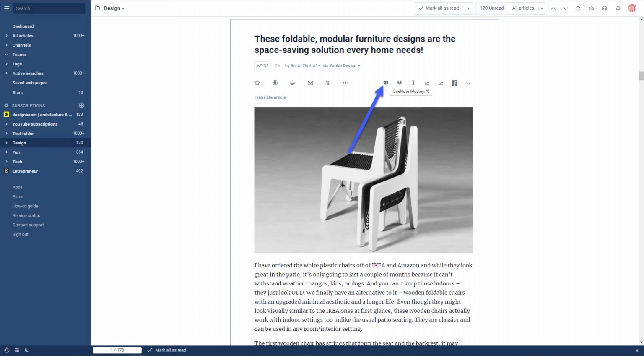Open the Apps link
The image size is (644, 356).
18,188
